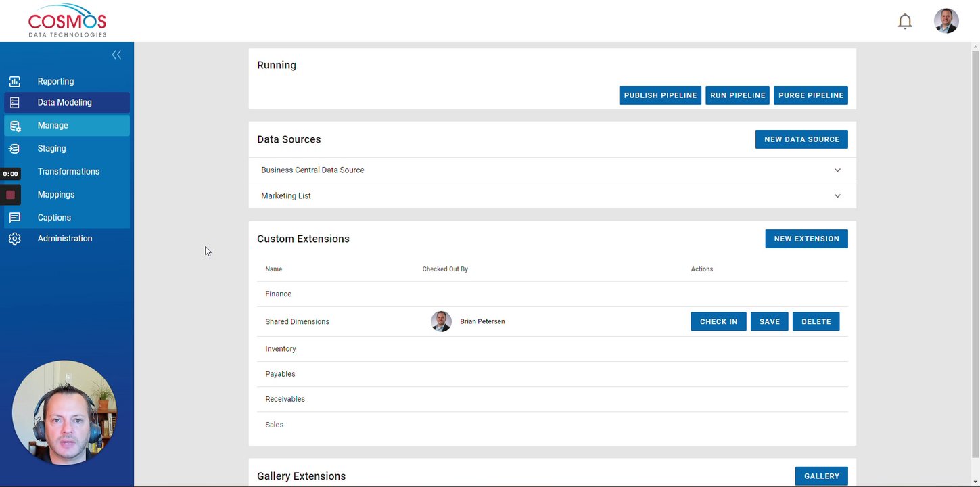Open Mappings in the sidebar
The width and height of the screenshot is (980, 487).
point(56,195)
